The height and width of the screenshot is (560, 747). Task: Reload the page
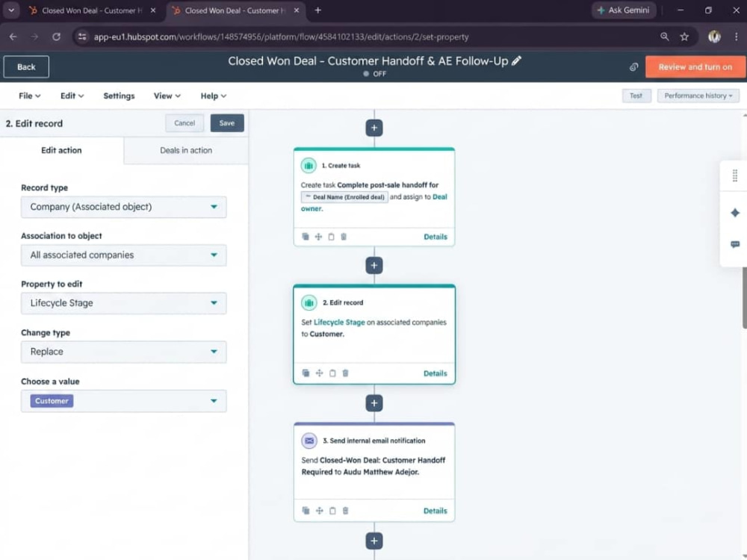click(x=56, y=37)
